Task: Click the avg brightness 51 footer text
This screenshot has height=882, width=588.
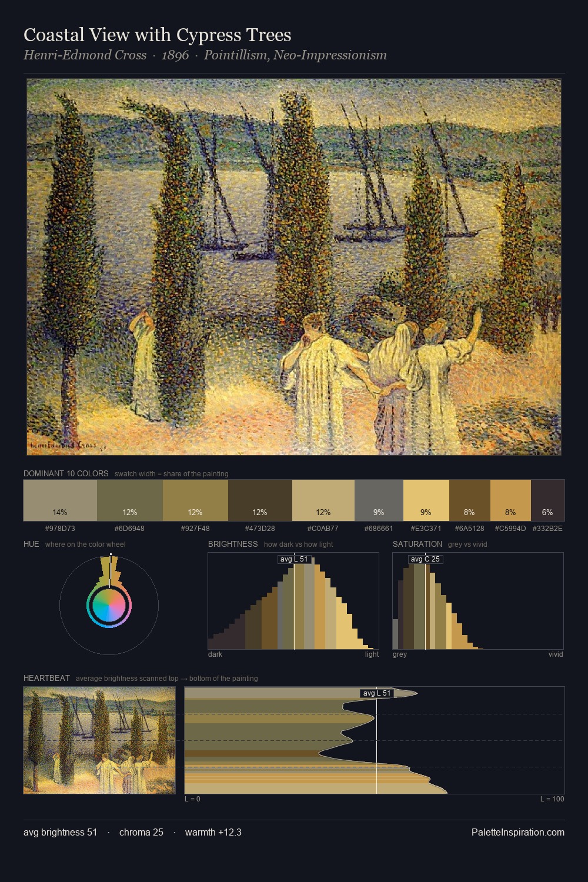Action: (x=61, y=832)
